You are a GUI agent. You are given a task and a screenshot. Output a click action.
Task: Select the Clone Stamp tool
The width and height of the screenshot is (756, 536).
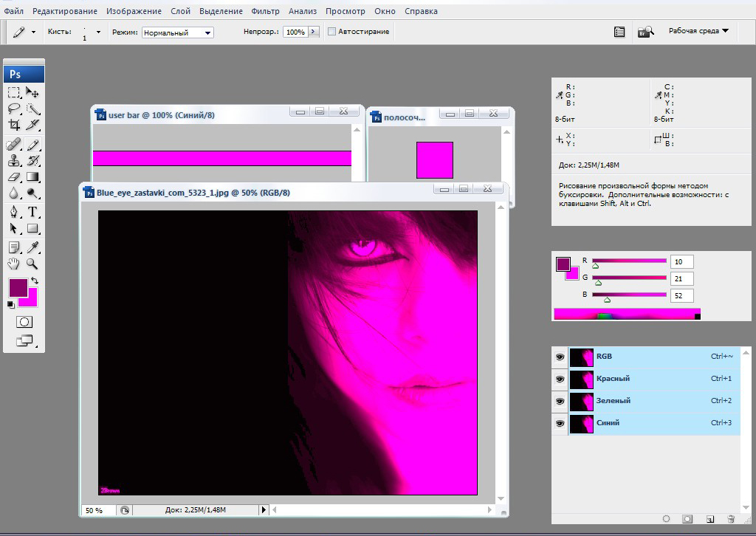(14, 160)
